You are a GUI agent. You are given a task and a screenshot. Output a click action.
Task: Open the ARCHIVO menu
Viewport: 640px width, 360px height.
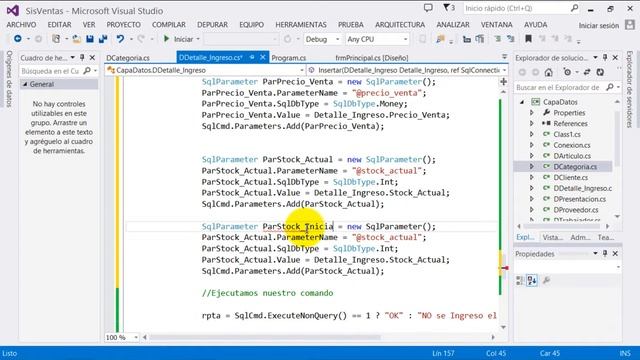coord(21,25)
